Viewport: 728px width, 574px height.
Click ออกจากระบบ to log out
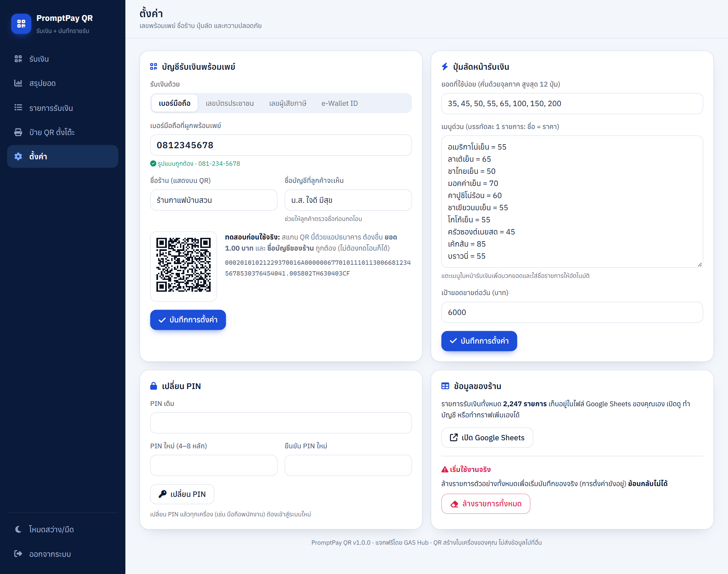[63, 554]
